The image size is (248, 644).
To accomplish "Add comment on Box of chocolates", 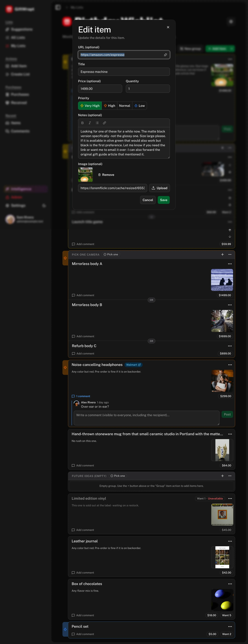I will [x=83, y=616].
